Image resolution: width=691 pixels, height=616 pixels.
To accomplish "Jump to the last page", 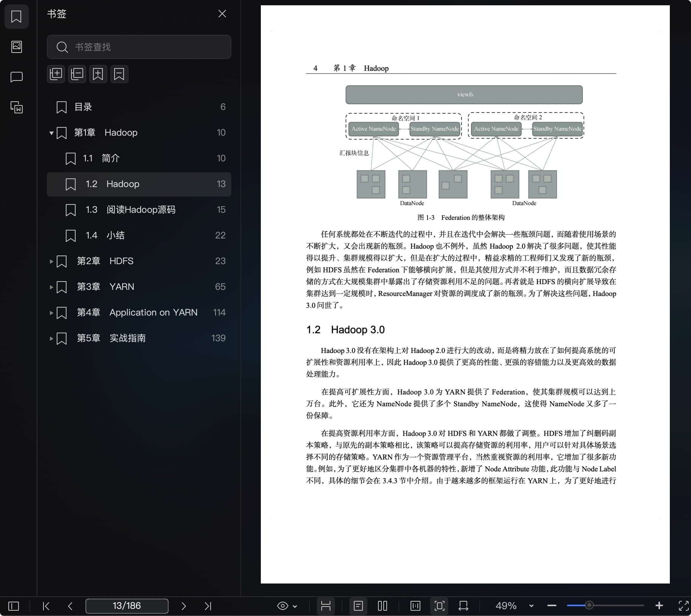I will 208,606.
